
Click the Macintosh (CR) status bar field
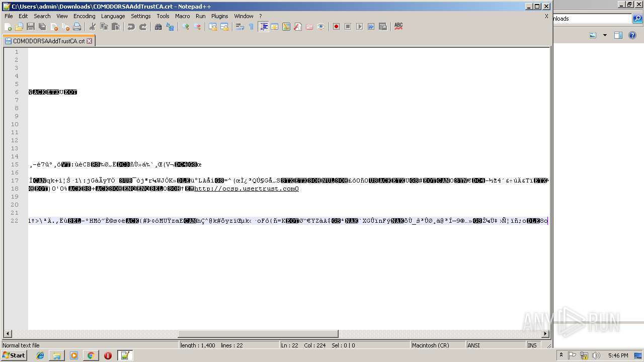pyautogui.click(x=438, y=345)
